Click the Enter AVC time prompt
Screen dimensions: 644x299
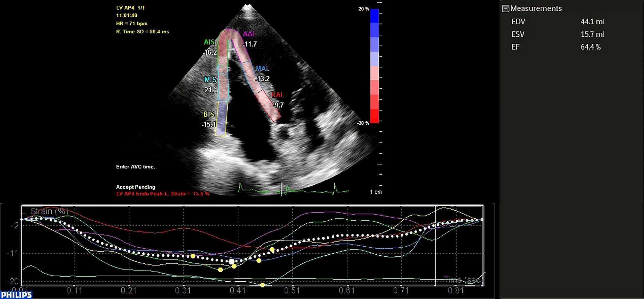136,167
